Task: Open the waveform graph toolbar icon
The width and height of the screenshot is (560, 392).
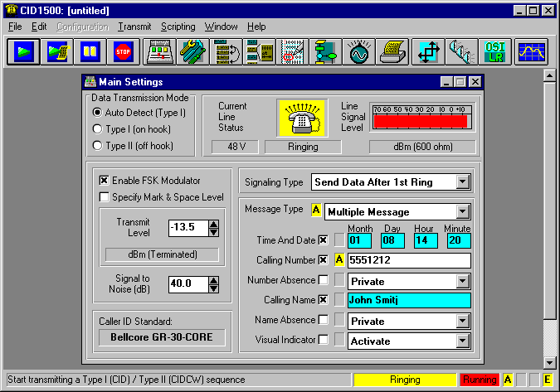Action: point(529,52)
